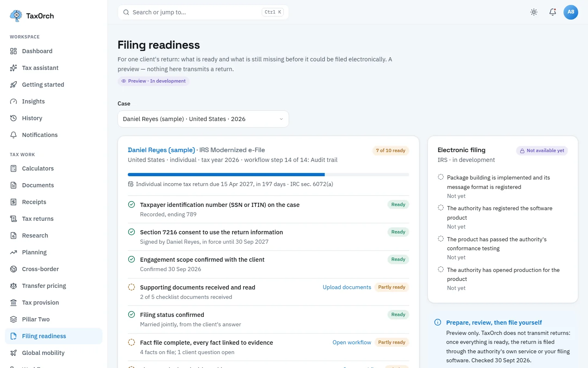
Task: Click the Tax provision bank icon
Action: coord(13,303)
